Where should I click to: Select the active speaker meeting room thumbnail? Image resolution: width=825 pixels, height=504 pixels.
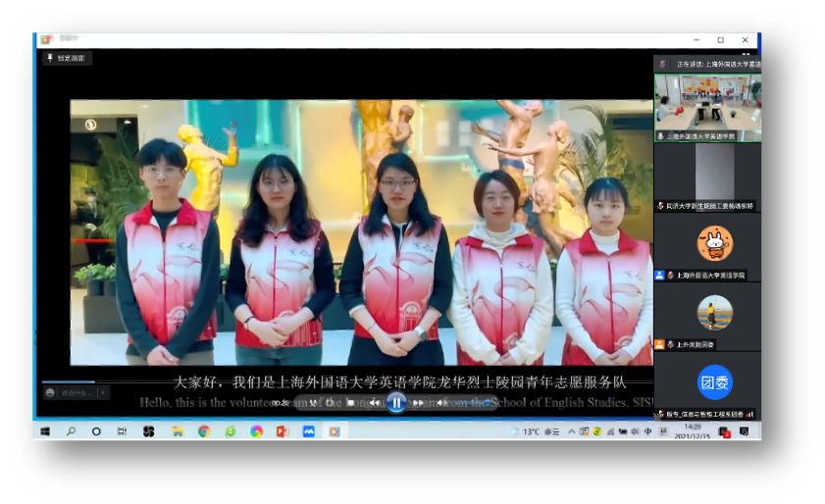coord(707,104)
